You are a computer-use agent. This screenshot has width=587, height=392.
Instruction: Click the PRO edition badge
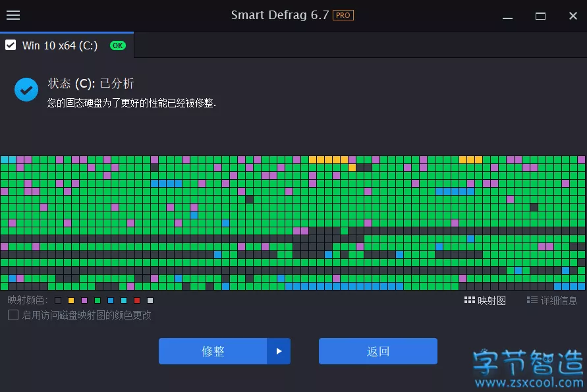click(343, 15)
